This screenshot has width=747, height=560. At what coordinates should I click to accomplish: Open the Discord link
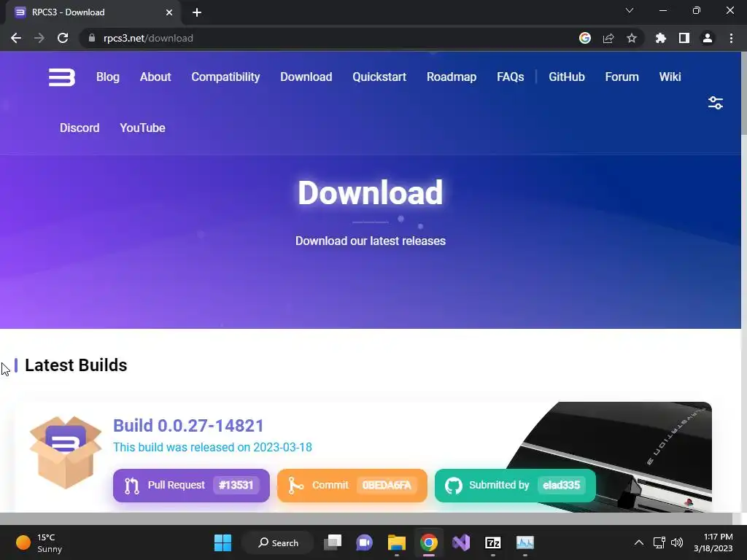pos(80,128)
